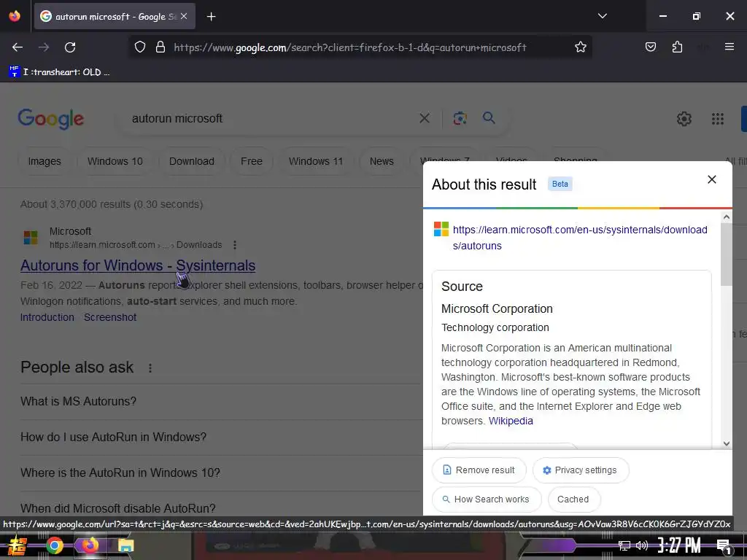Switch to Firefox on the taskbar
Image resolution: width=747 pixels, height=560 pixels.
coord(90,545)
